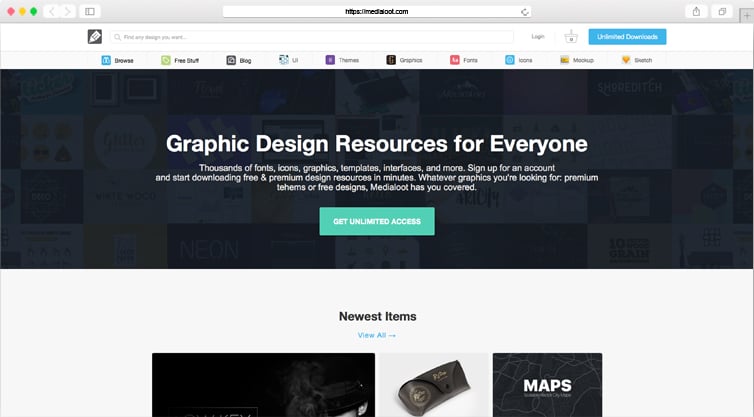Toggle the Safari sidebar button
Viewport: 754px width, 417px height.
[x=90, y=11]
